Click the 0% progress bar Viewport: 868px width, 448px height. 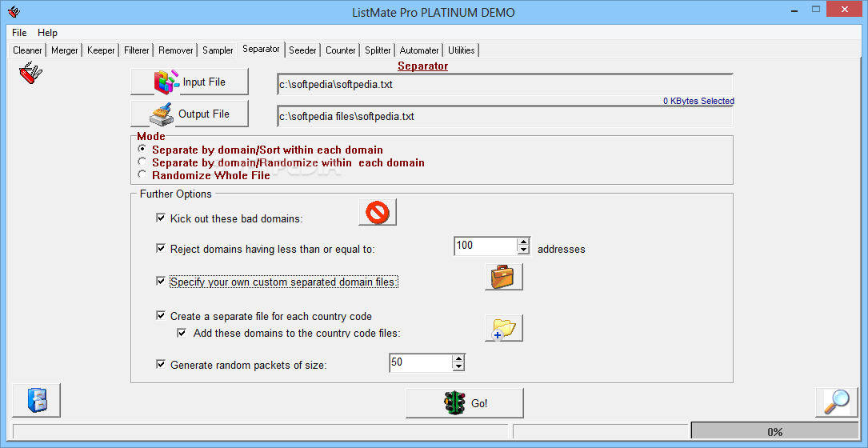[x=774, y=432]
